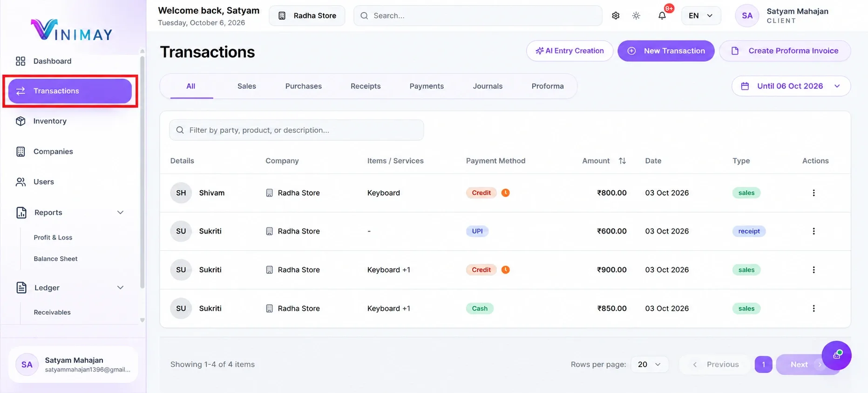
Task: Click the UPI payment badge
Action: [477, 231]
